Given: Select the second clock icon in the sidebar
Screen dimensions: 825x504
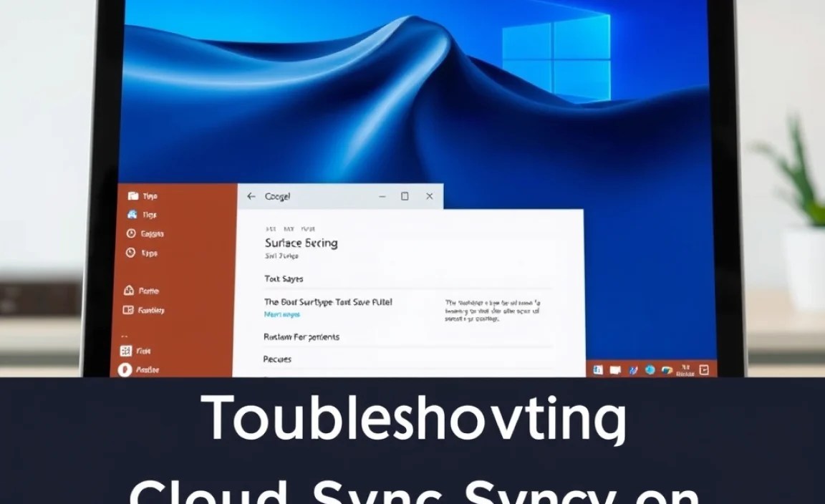Looking at the screenshot, I should click(131, 253).
